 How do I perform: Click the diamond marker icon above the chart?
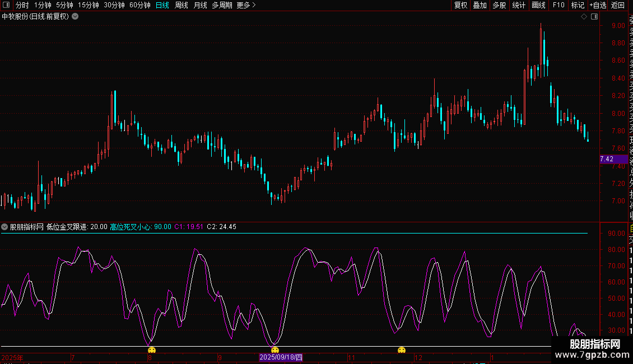(x=584, y=17)
